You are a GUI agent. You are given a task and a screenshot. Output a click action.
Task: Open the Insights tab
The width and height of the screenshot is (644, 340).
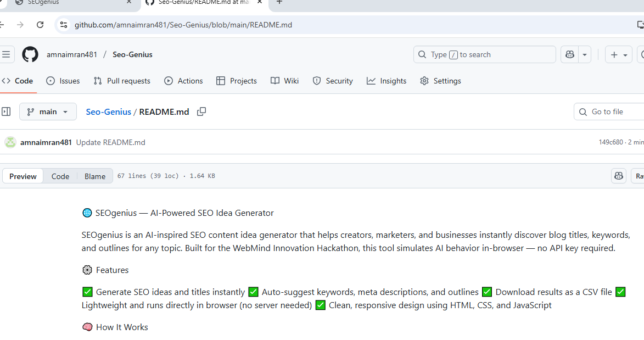387,81
